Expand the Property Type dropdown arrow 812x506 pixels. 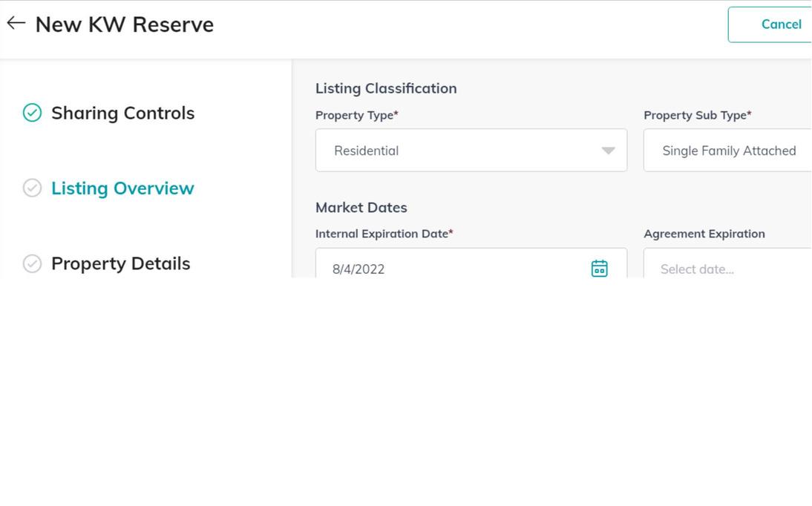[608, 151]
